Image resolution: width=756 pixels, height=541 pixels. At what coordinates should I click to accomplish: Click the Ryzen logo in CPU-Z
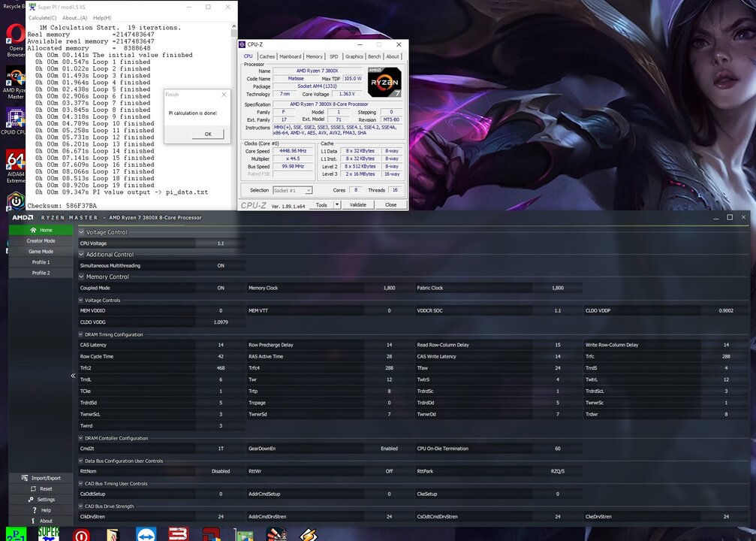[384, 82]
